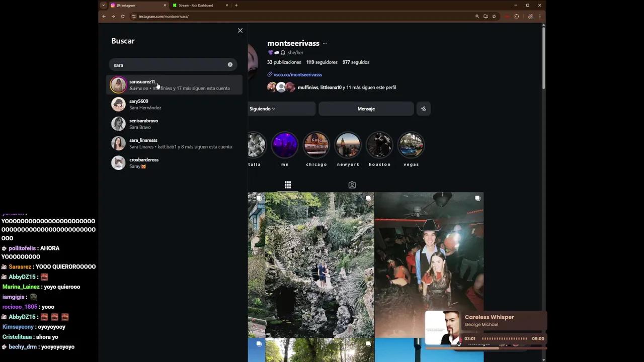Click the 1119 seguidores count
The image size is (644, 362).
pyautogui.click(x=321, y=62)
